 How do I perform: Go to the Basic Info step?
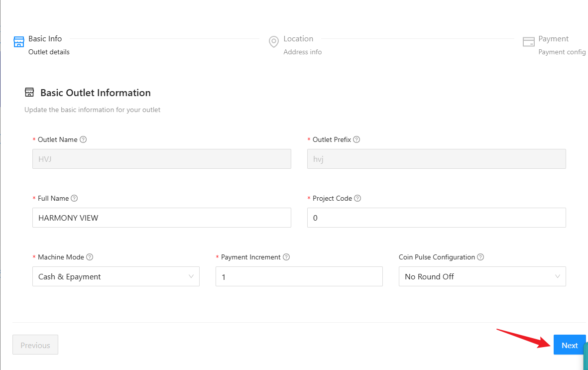[45, 39]
